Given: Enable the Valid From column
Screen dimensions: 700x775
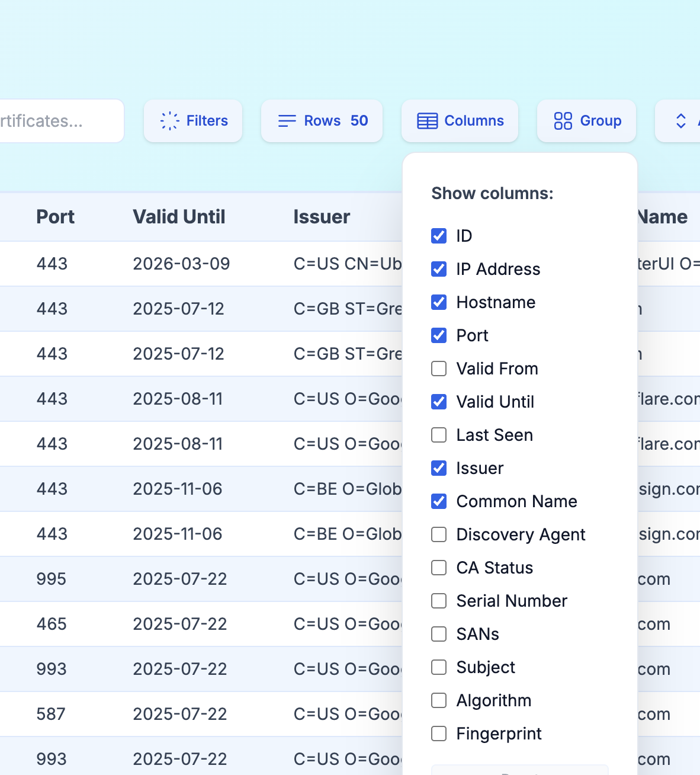Looking at the screenshot, I should pos(439,369).
